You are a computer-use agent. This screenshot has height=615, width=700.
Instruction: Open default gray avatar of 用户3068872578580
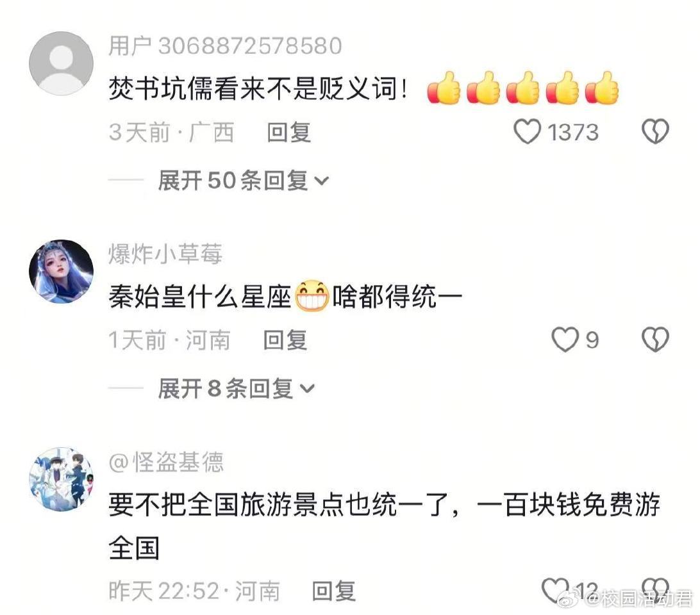(61, 63)
